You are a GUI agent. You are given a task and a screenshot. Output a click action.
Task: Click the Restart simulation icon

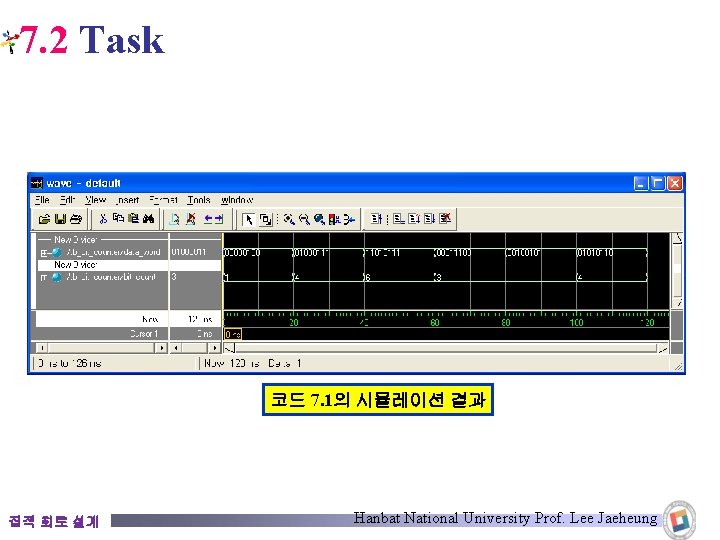click(x=376, y=219)
